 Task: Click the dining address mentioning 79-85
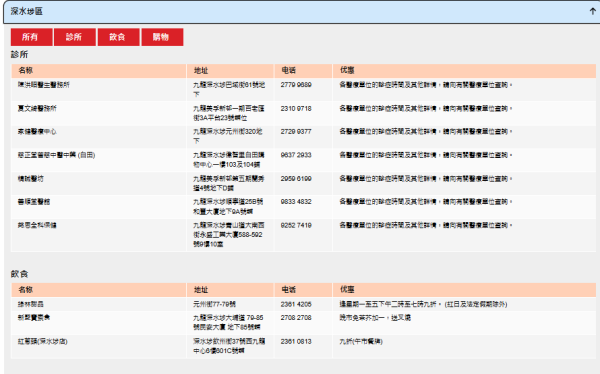(x=228, y=322)
